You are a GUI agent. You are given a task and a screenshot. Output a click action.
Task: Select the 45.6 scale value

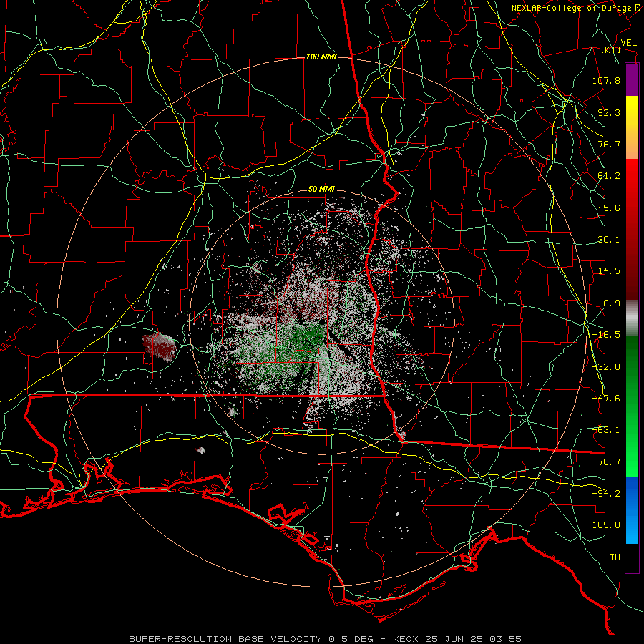pyautogui.click(x=609, y=208)
